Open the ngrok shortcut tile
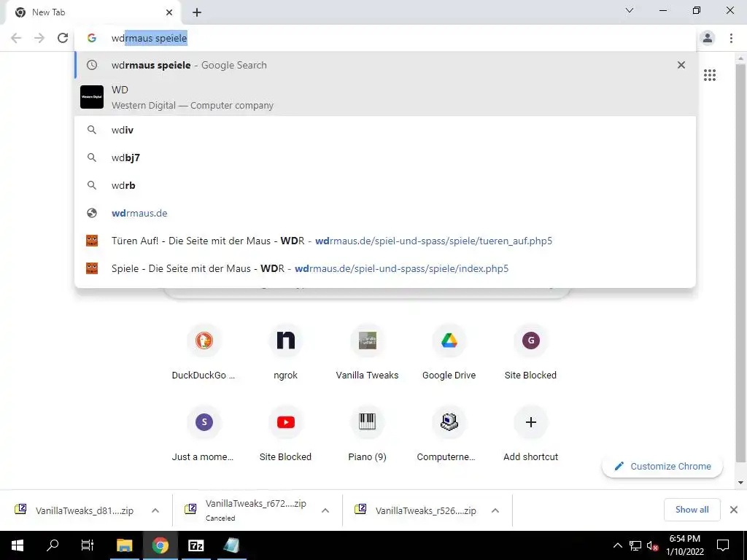747x560 pixels. coord(285,352)
